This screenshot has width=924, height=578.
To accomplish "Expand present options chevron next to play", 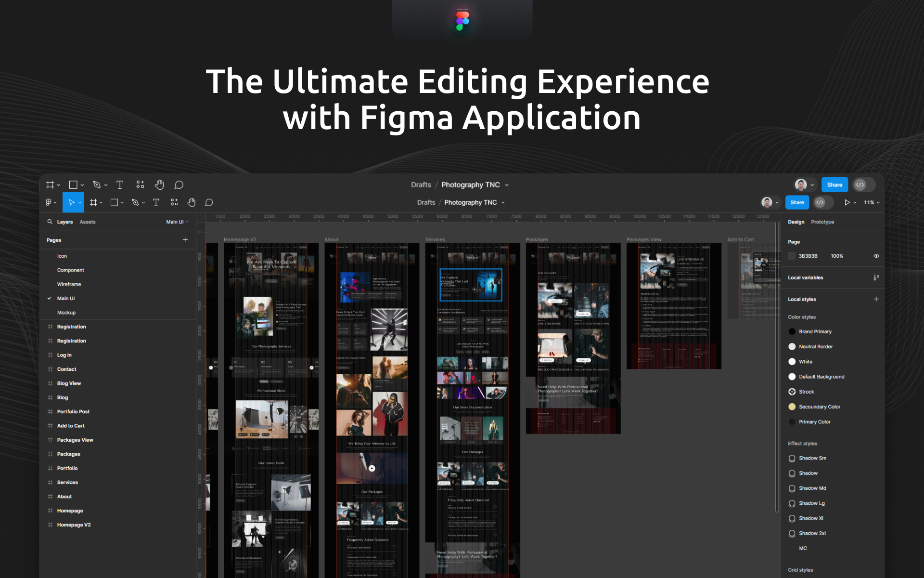I will (x=855, y=203).
